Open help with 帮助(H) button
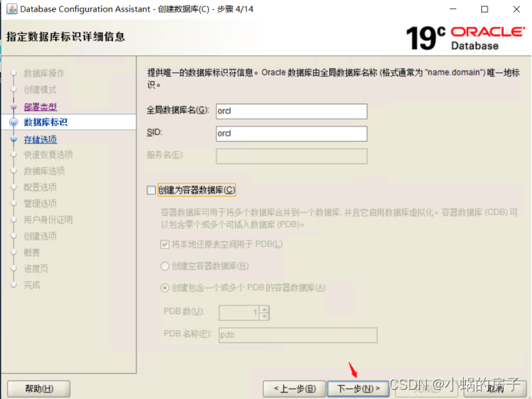 pos(38,388)
